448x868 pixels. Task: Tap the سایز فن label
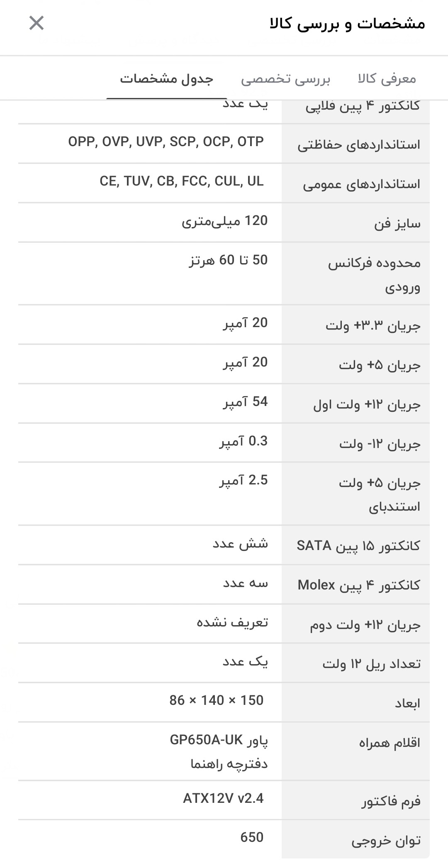point(397,224)
